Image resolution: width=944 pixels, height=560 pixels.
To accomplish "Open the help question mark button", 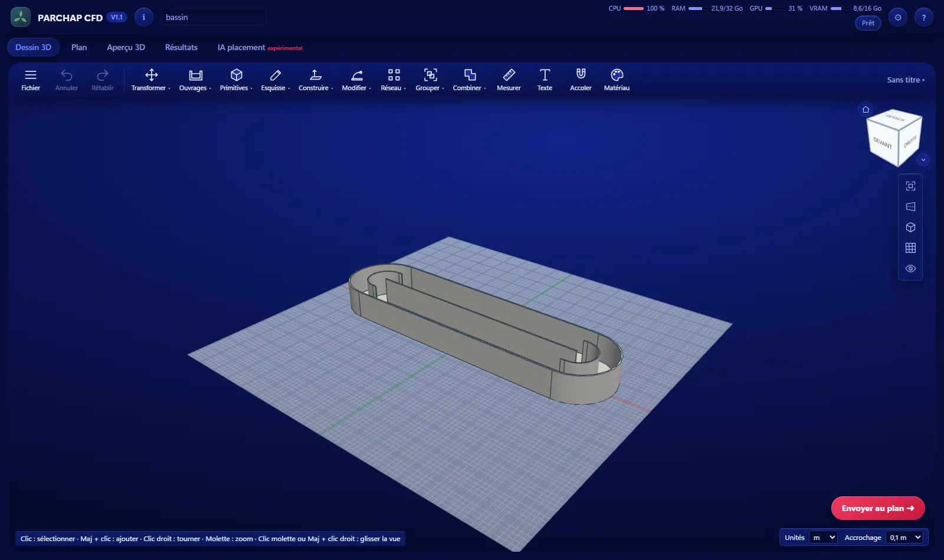I will pyautogui.click(x=924, y=17).
